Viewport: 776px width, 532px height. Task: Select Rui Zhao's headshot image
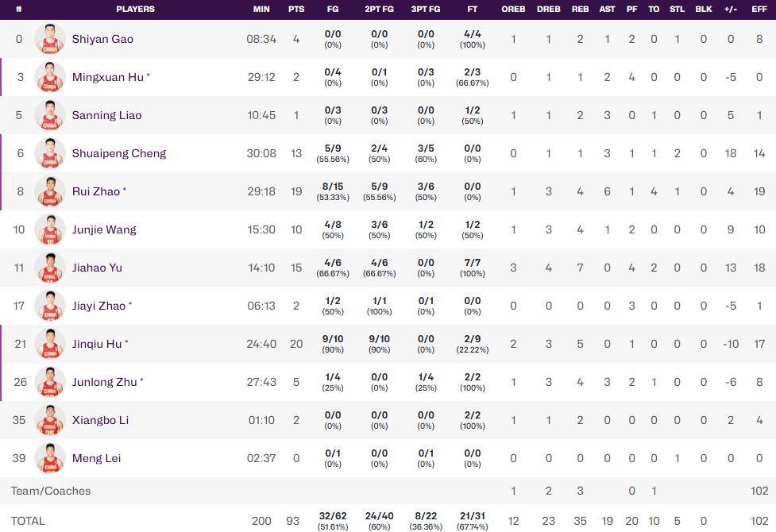point(50,191)
